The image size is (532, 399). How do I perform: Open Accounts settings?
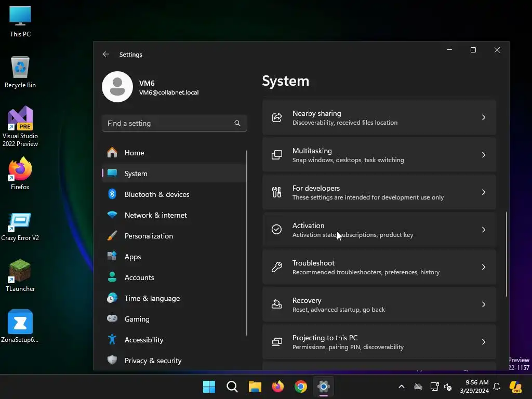click(x=174, y=277)
